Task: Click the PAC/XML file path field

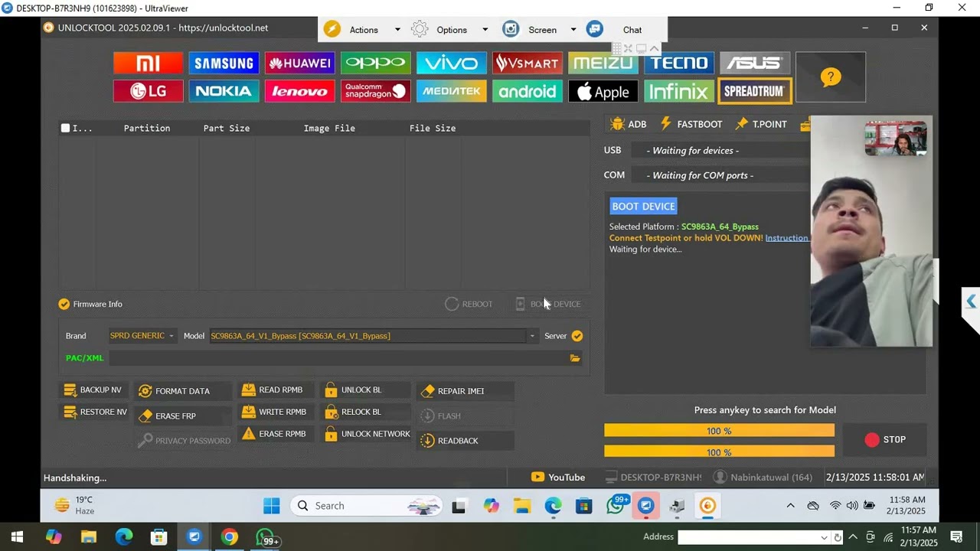Action: point(338,358)
